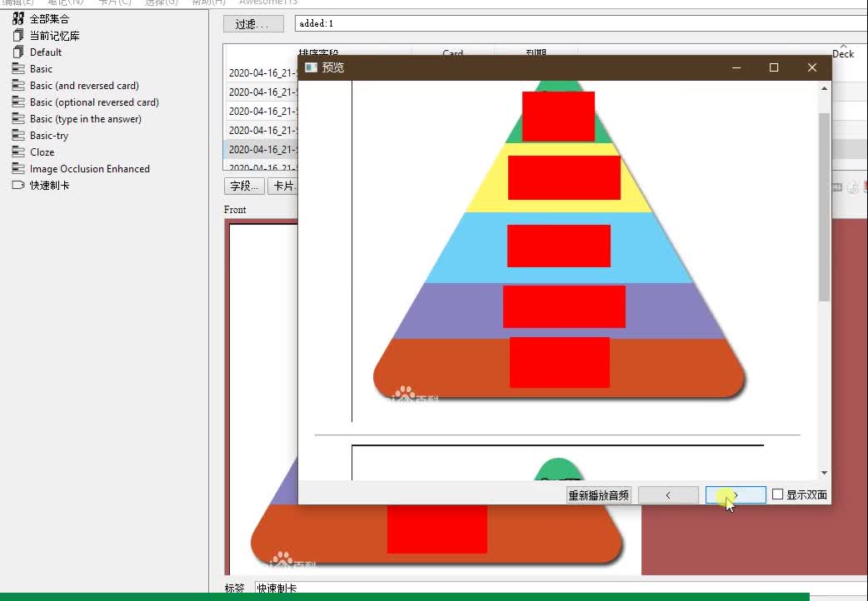Maximize the 预览 preview window
Screen dimensions: 868x601
[x=774, y=67]
